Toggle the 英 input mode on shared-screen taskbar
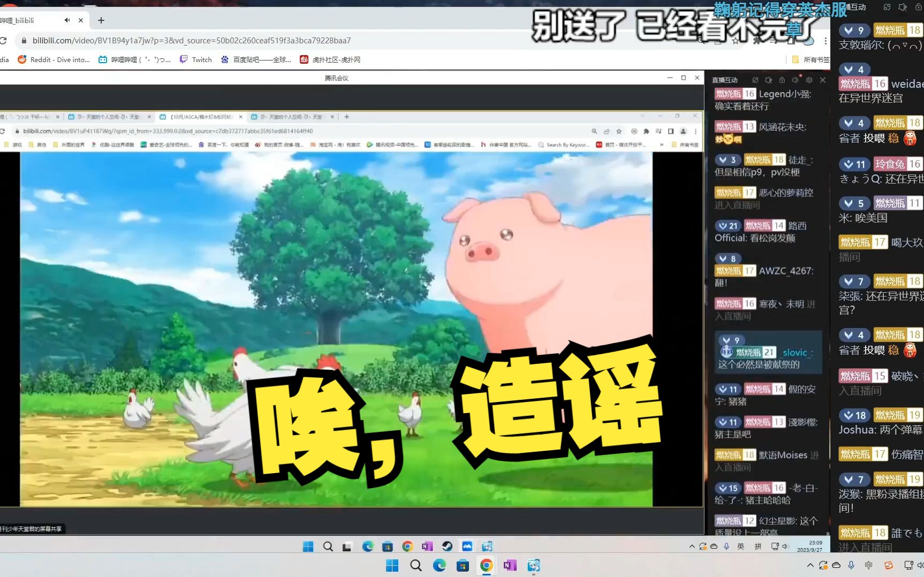The height and width of the screenshot is (577, 924). coord(741,546)
